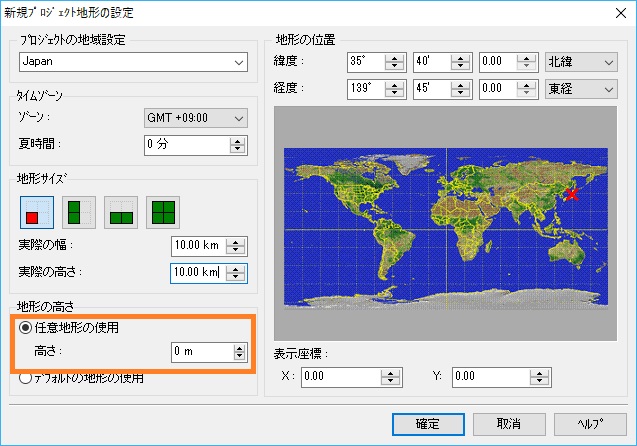Open help with the ヘルプ button
The width and height of the screenshot is (637, 446).
point(589,423)
